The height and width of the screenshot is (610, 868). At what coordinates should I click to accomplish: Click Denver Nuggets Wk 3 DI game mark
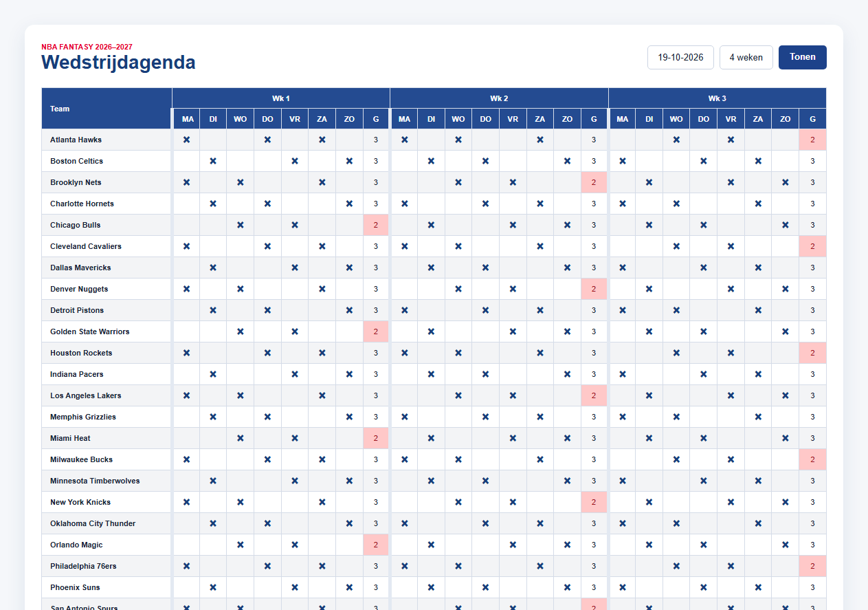(649, 289)
